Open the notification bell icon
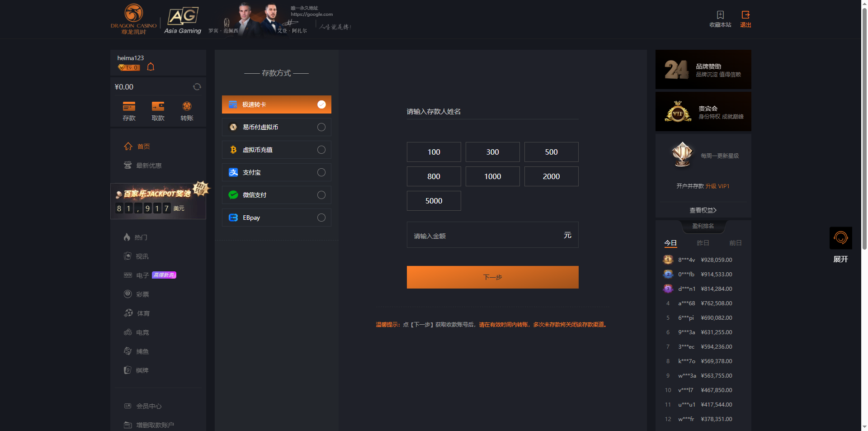868x431 pixels. (x=151, y=67)
